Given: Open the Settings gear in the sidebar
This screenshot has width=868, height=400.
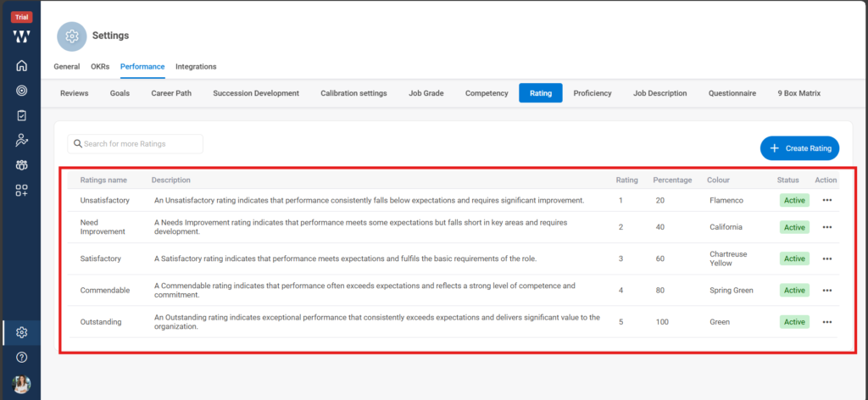Looking at the screenshot, I should [x=21, y=332].
